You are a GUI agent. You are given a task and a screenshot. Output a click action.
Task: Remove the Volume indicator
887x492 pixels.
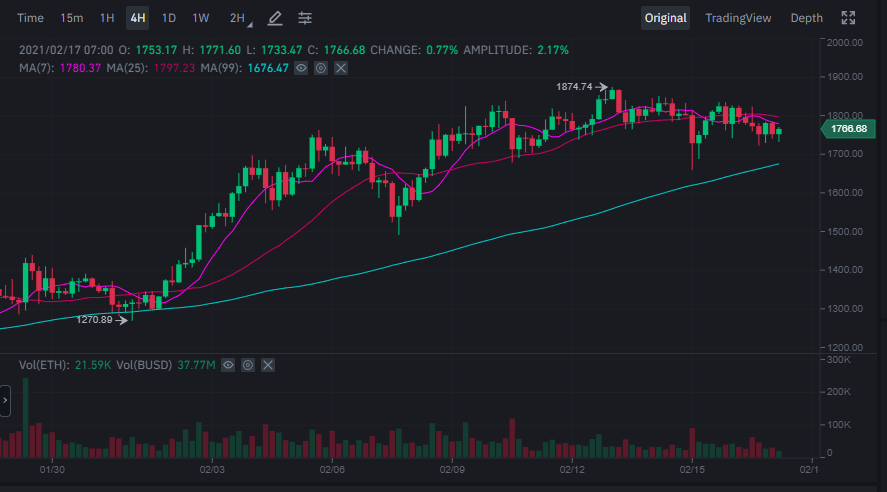point(268,366)
